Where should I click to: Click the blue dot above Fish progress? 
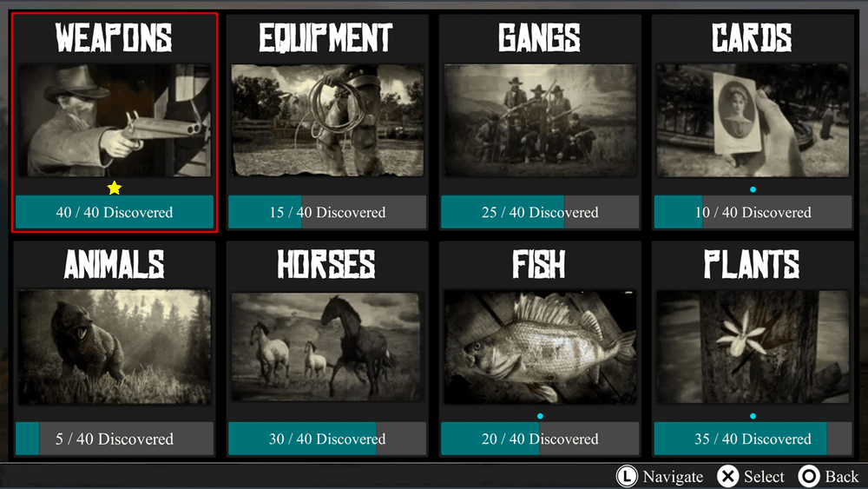tap(540, 416)
